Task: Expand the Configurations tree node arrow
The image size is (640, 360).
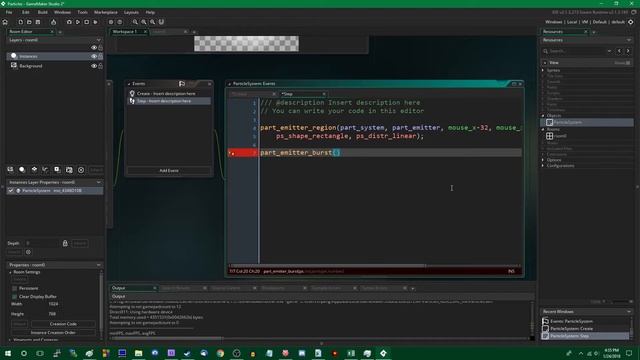Action: pos(543,166)
